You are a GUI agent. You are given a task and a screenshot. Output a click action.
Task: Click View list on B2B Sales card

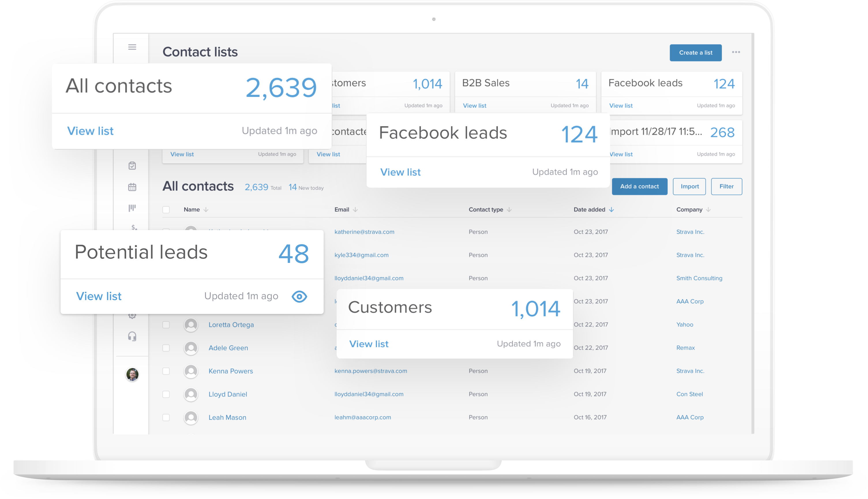(x=474, y=106)
